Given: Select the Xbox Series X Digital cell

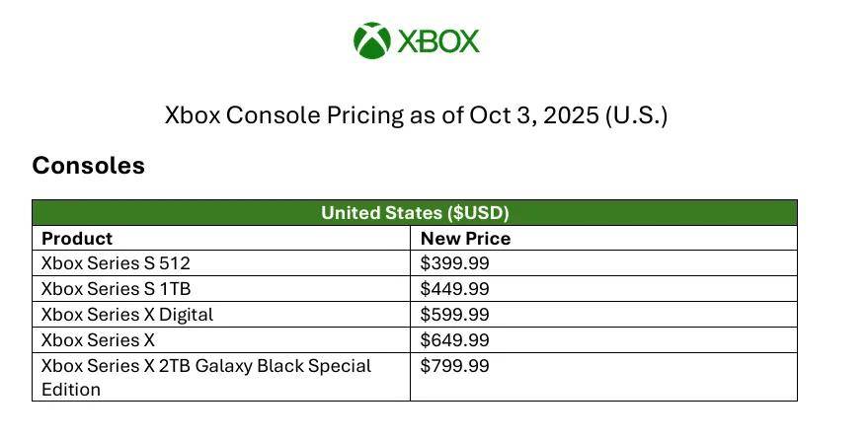Looking at the screenshot, I should point(127,315).
